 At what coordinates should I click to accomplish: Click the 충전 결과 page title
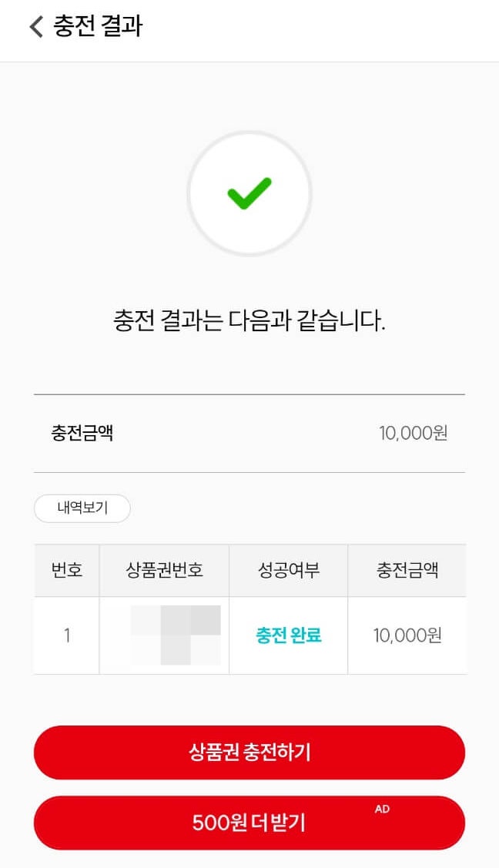98,27
